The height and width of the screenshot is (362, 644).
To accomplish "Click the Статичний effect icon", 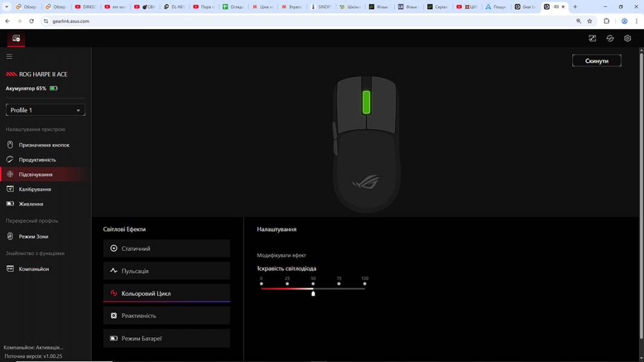I will (x=114, y=249).
